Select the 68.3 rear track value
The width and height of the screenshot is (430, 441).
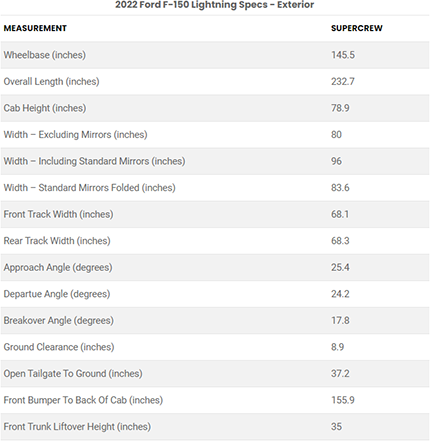pyautogui.click(x=340, y=241)
